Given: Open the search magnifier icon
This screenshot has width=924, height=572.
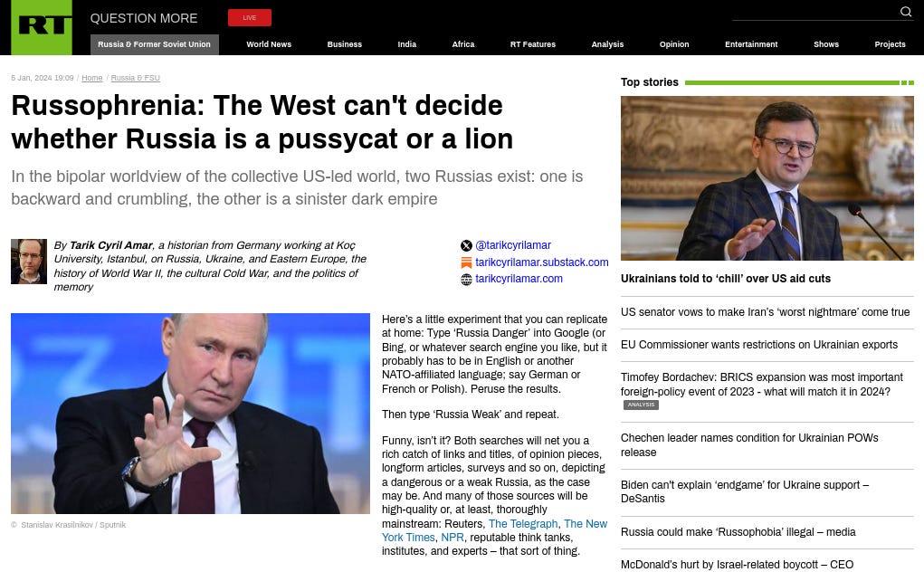Looking at the screenshot, I should pos(906,11).
